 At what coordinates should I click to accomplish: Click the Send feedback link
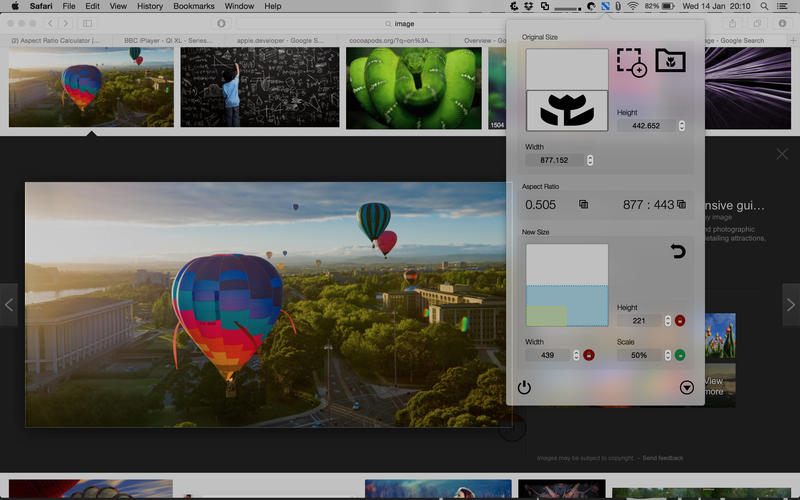coord(663,458)
